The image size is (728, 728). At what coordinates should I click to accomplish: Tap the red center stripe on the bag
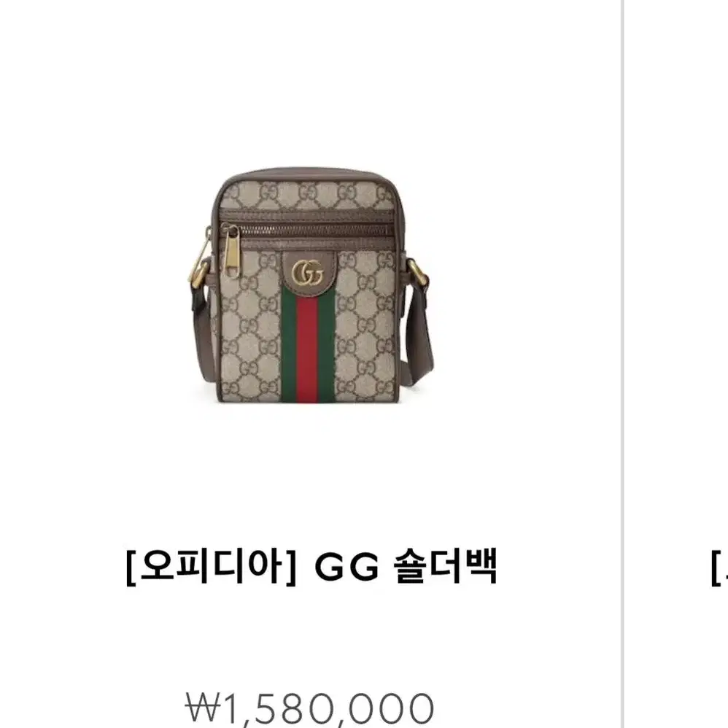(307, 346)
